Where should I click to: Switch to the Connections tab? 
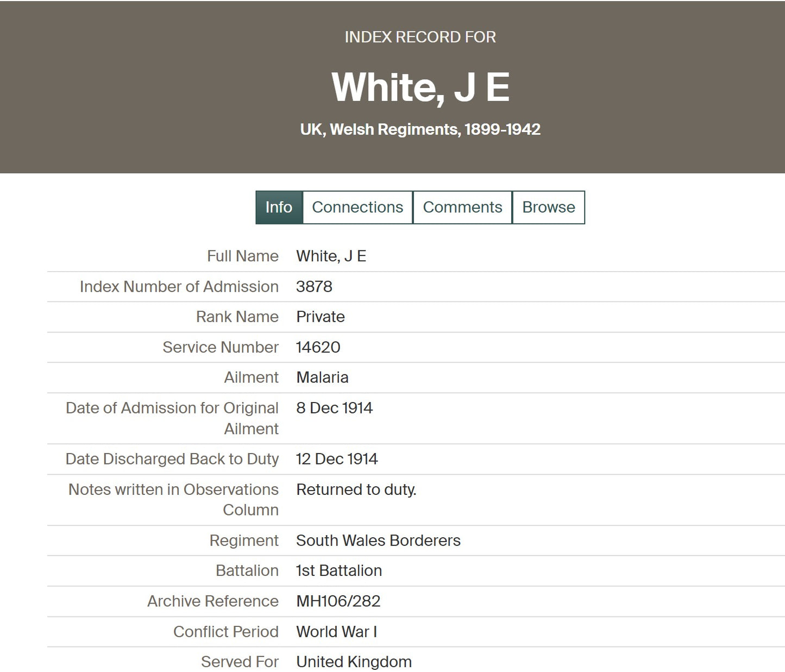point(357,207)
